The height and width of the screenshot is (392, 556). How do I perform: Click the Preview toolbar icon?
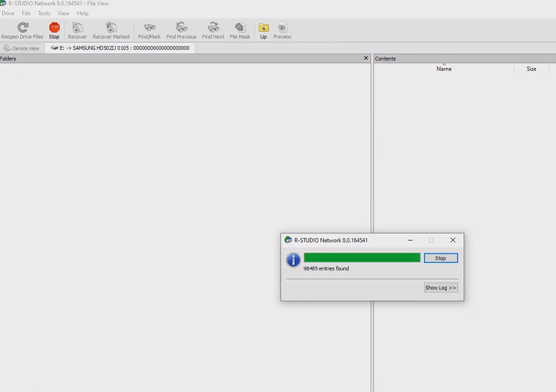point(282,28)
